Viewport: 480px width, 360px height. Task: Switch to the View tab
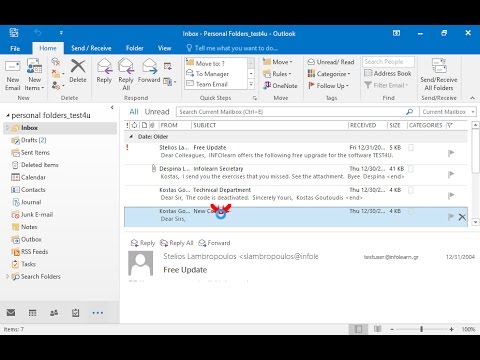pos(164,48)
